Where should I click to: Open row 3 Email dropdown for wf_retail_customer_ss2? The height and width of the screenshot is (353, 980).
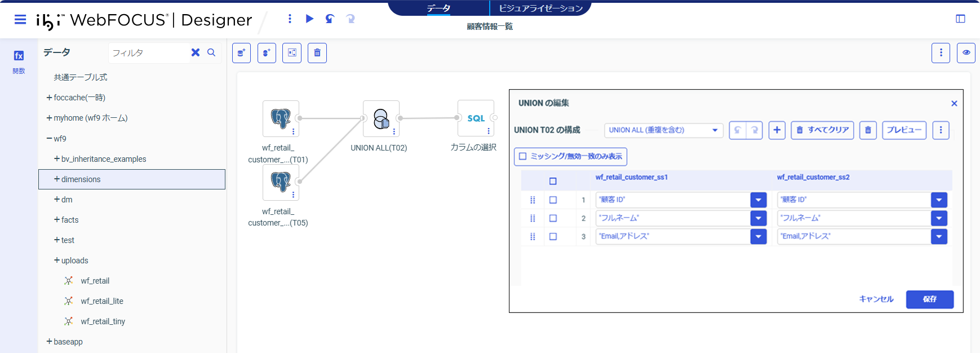tap(939, 236)
